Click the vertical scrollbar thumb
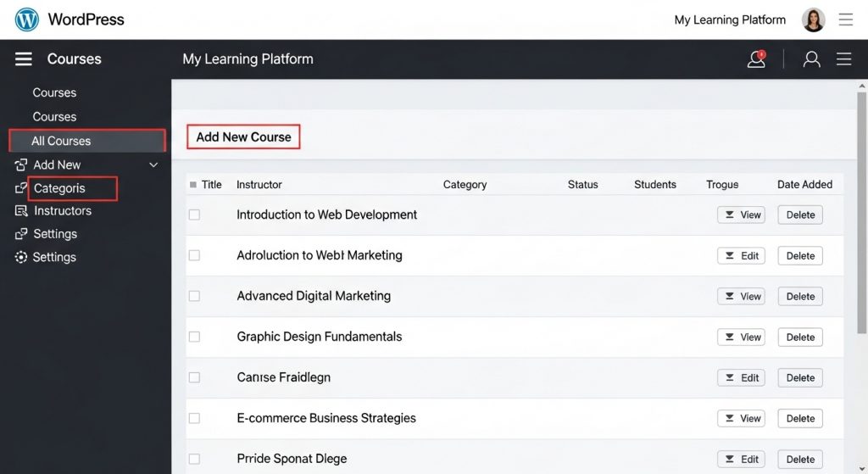The height and width of the screenshot is (474, 868). [x=861, y=213]
